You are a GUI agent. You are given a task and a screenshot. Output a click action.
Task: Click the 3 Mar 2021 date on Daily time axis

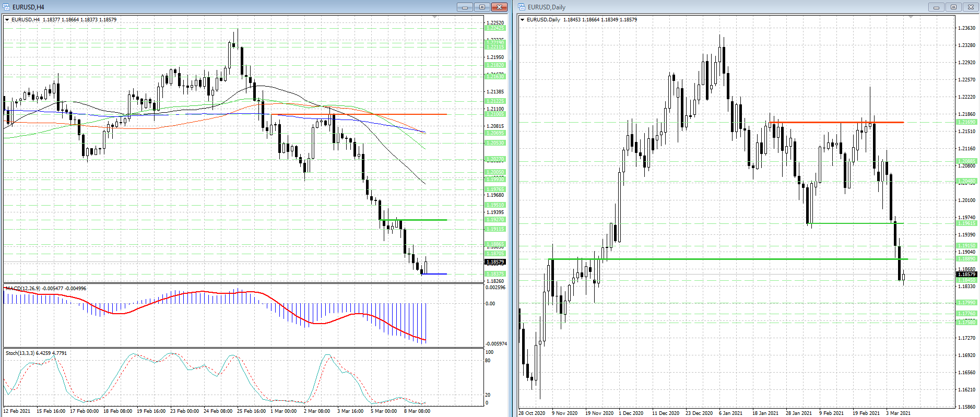898,413
